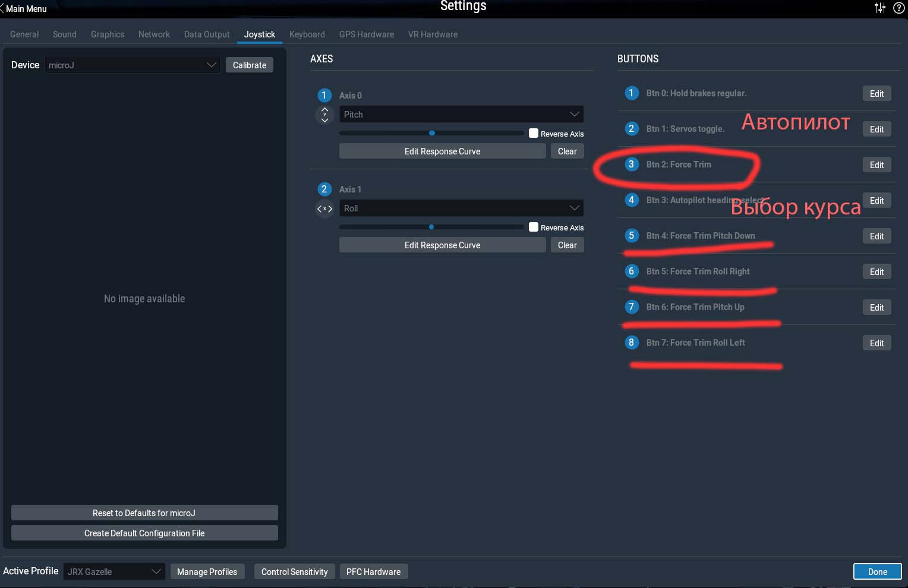Viewport: 908px width, 588px height.
Task: Click the number 6 badge beside Btn 5
Action: (x=631, y=271)
